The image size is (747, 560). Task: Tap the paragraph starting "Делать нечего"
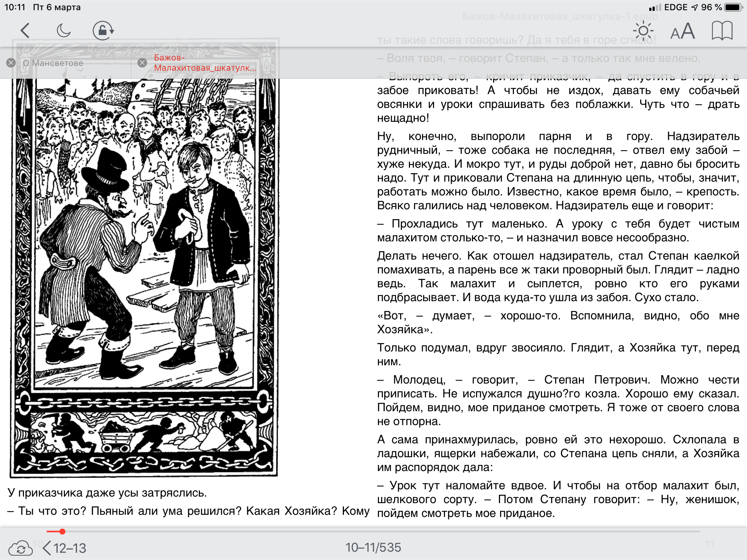[558, 276]
